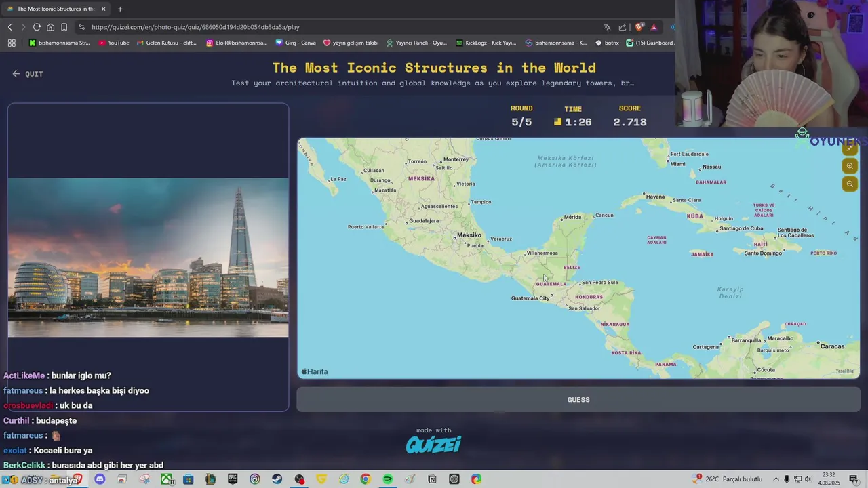This screenshot has width=868, height=488.
Task: Click the translate page icon in address bar
Action: 607,27
